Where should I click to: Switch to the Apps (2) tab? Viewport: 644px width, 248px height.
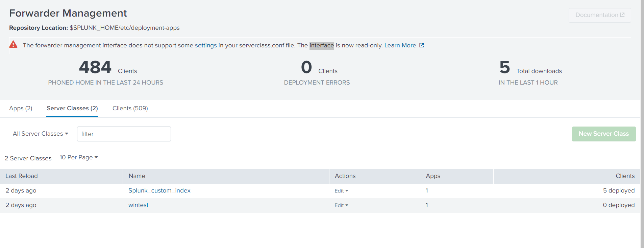[21, 108]
